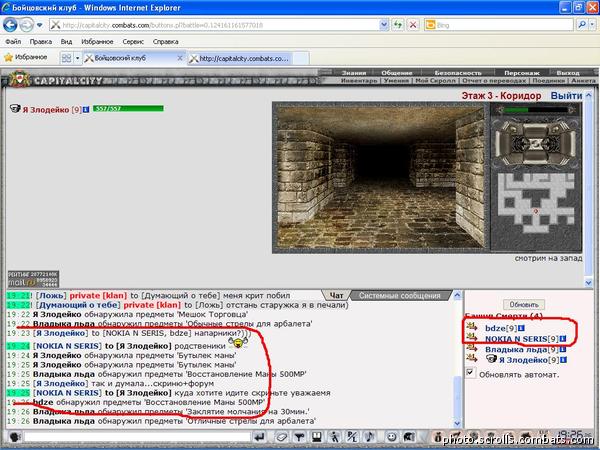Click the Обновить button
This screenshot has width=600, height=450.
[524, 305]
